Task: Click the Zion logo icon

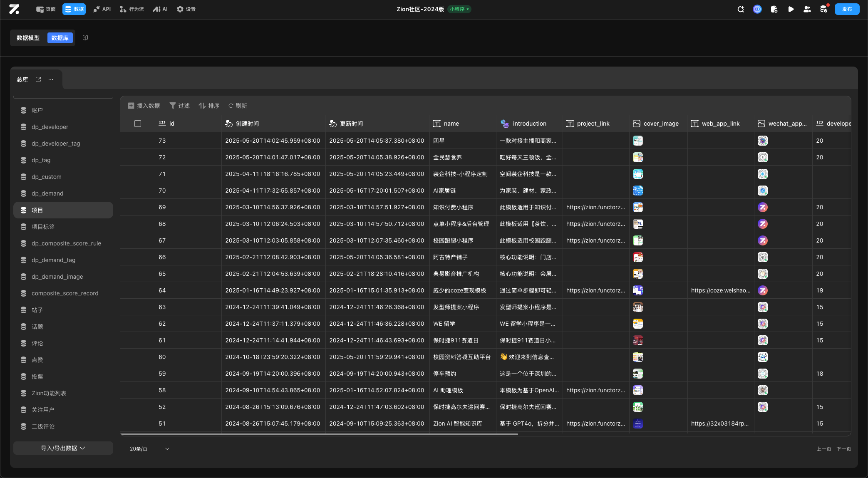Action: (14, 9)
